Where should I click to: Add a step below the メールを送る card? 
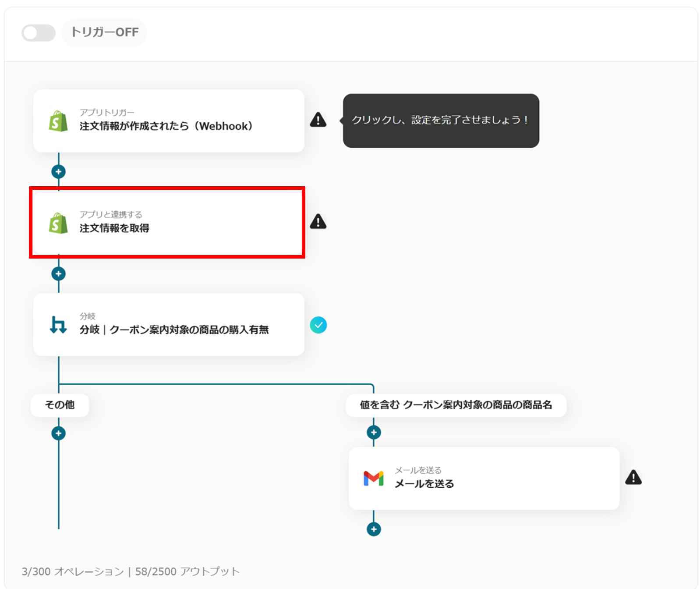(x=374, y=529)
